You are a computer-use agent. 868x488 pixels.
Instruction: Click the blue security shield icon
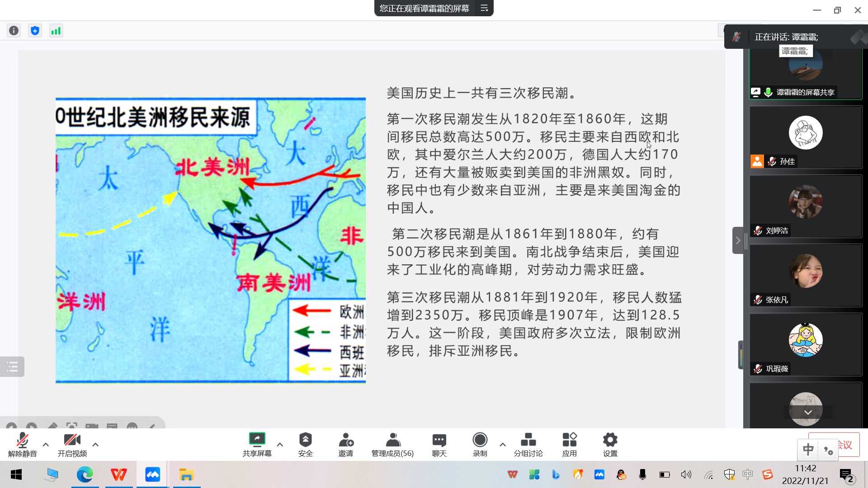(x=35, y=31)
